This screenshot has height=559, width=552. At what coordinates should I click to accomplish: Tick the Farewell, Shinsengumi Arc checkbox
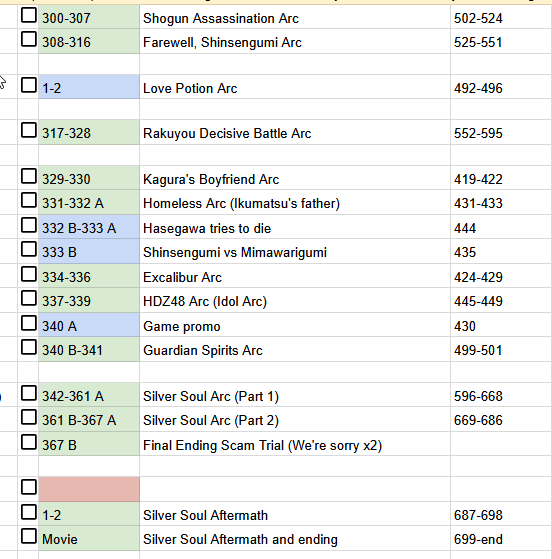pos(29,39)
